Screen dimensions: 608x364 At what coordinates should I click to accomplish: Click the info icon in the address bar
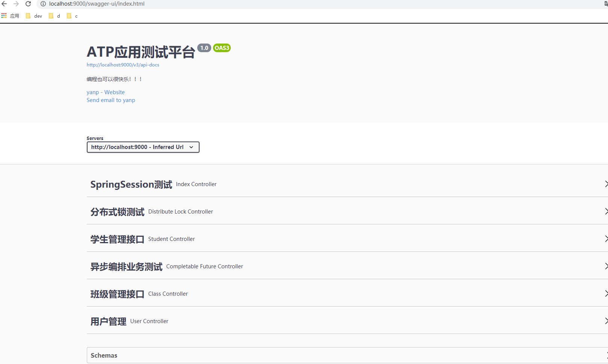click(43, 4)
